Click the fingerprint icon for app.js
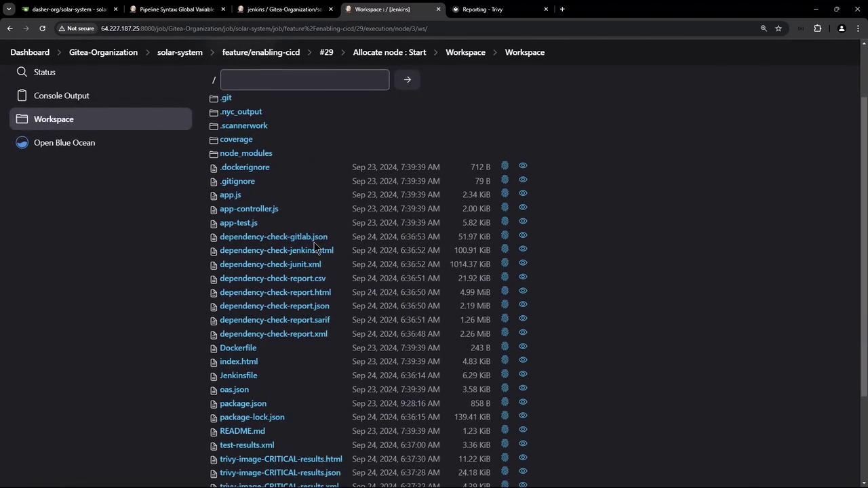The image size is (868, 488). [505, 194]
